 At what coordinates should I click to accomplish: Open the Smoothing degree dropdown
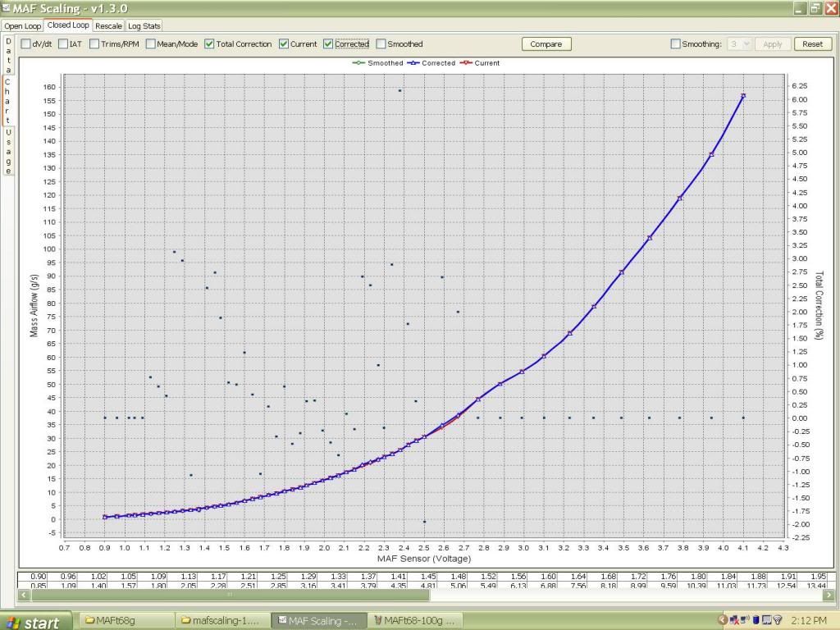tap(740, 44)
